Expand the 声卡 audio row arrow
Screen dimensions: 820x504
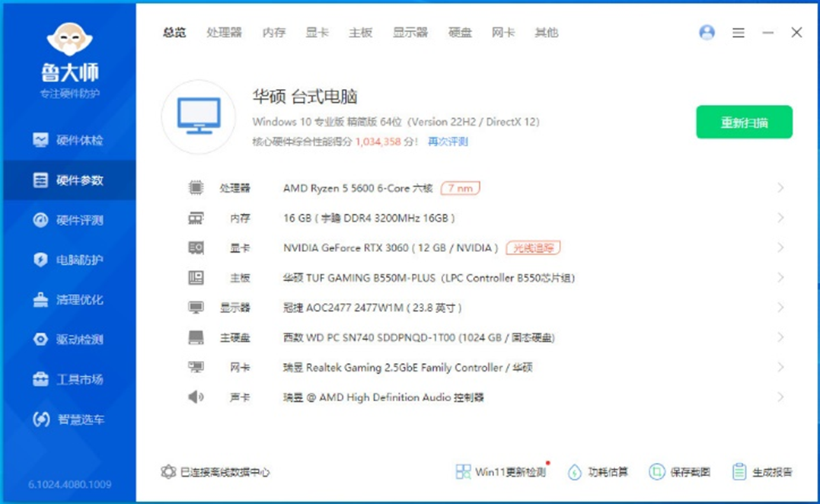click(780, 397)
